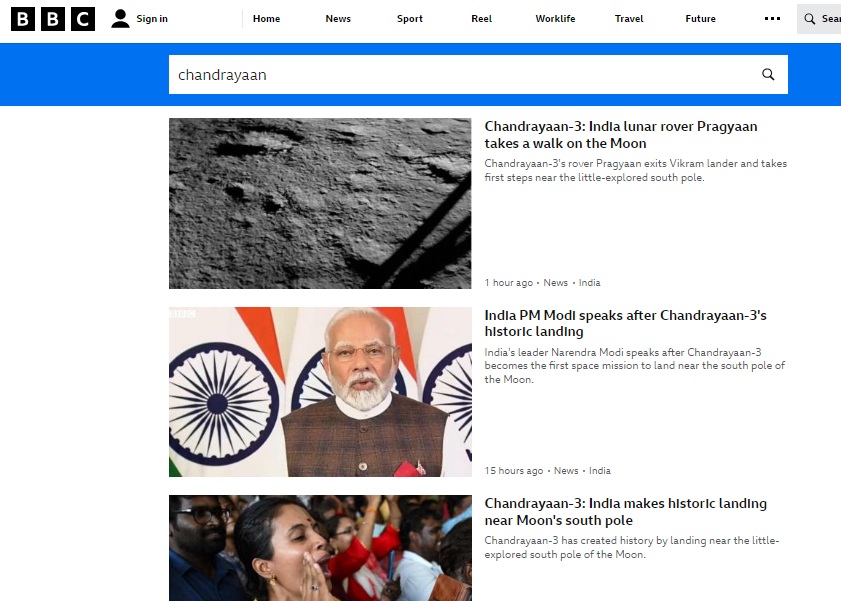The height and width of the screenshot is (601, 841).
Task: Click the BBC logo
Action: tap(53, 19)
